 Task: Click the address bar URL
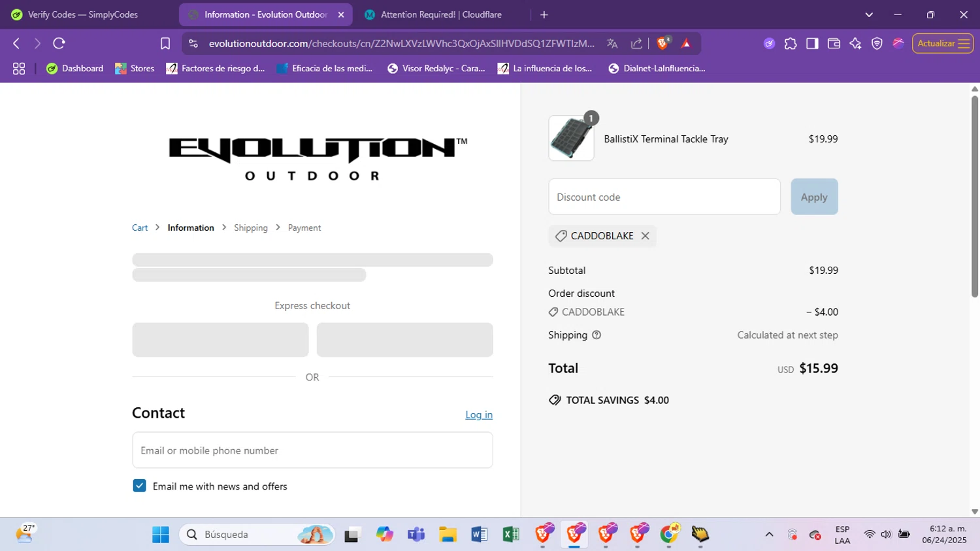tap(401, 44)
